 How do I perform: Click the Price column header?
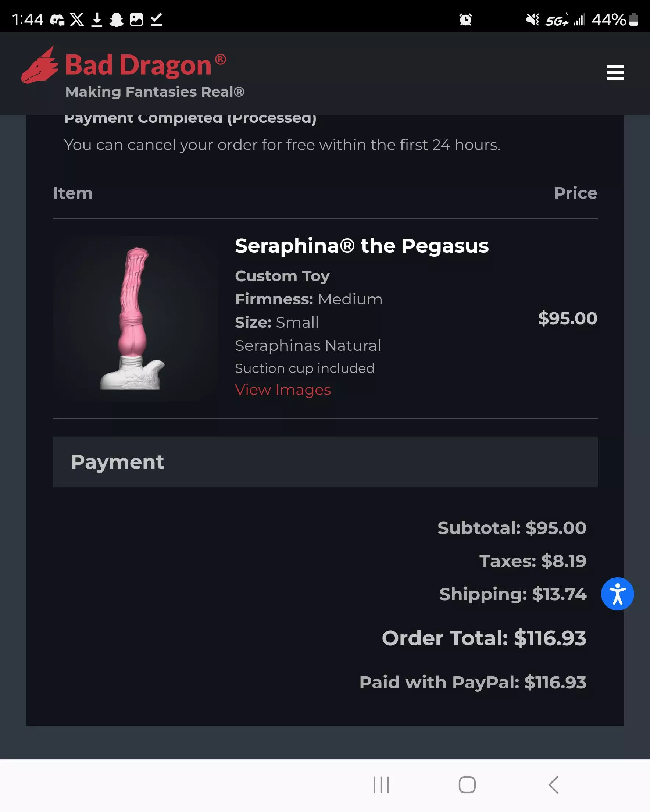(x=576, y=193)
